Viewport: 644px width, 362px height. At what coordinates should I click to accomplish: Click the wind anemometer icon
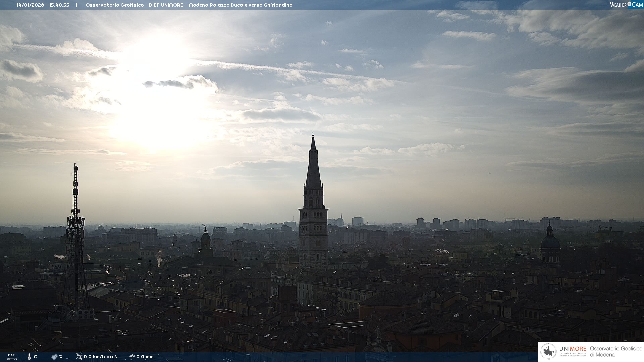click(79, 357)
